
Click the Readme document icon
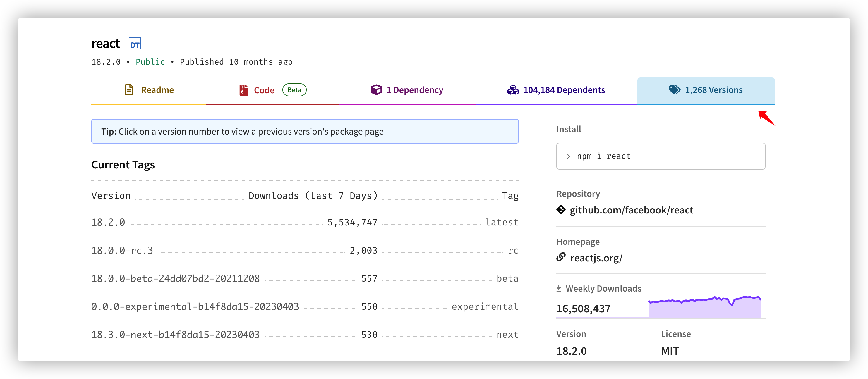pos(129,90)
